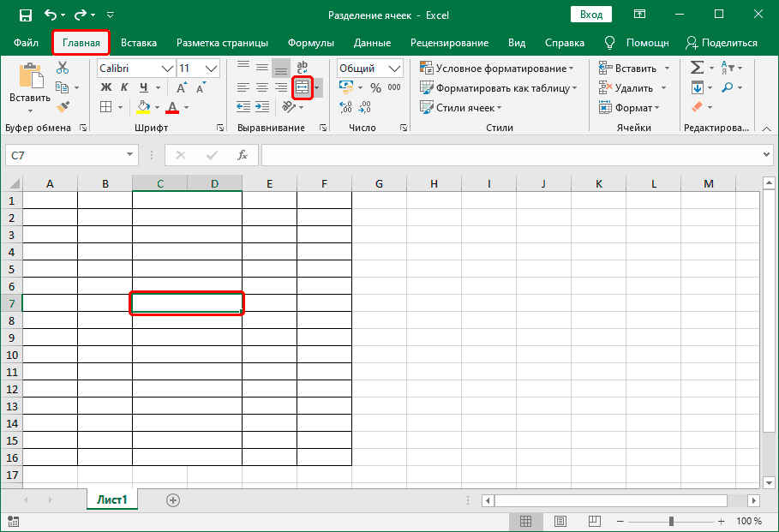The height and width of the screenshot is (532, 779).
Task: Click the new sheet plus button
Action: coord(172,499)
